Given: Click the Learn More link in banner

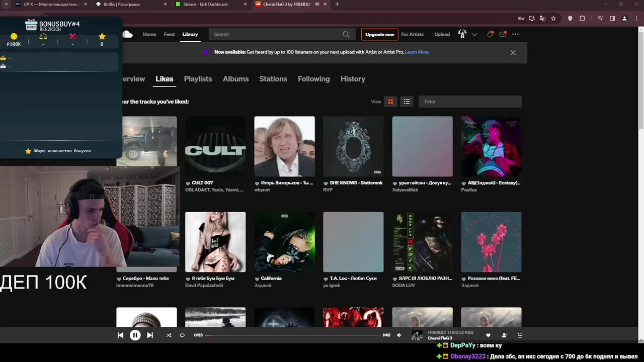Looking at the screenshot, I should 417,52.
